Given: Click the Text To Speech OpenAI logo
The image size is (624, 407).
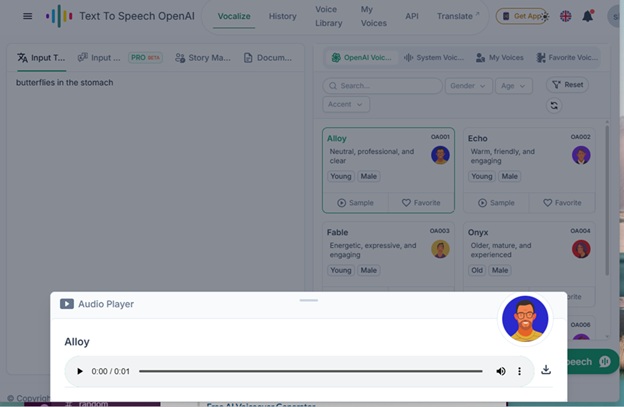Looking at the screenshot, I should coord(120,16).
